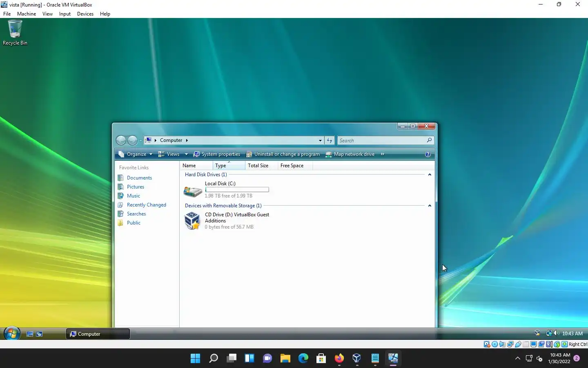The width and height of the screenshot is (588, 368).
Task: Select CD Drive (D:) VirtualBox Guest Additions icon
Action: (x=192, y=221)
